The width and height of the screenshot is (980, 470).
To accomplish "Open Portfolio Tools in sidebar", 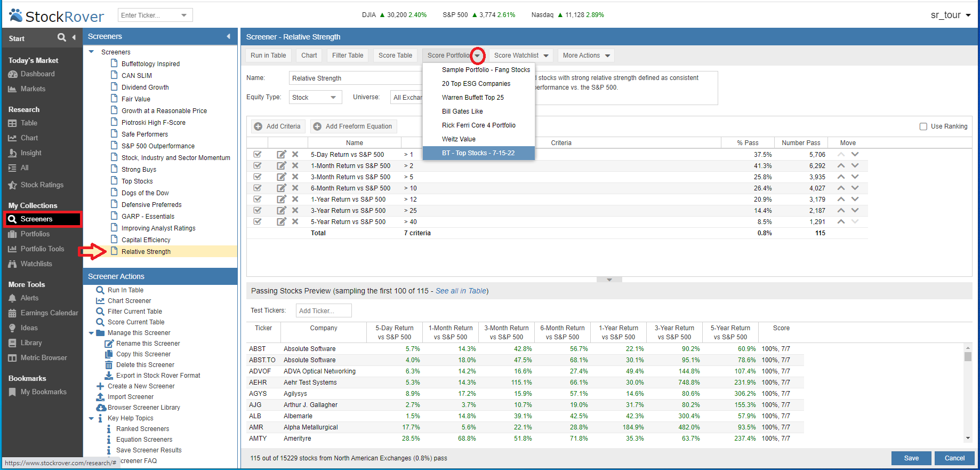I will [x=36, y=249].
